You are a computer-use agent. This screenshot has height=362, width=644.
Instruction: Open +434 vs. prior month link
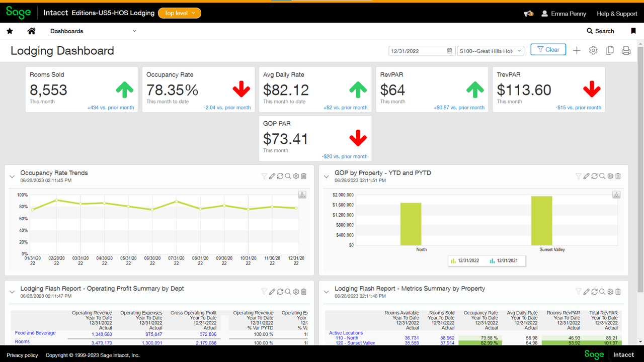click(111, 108)
